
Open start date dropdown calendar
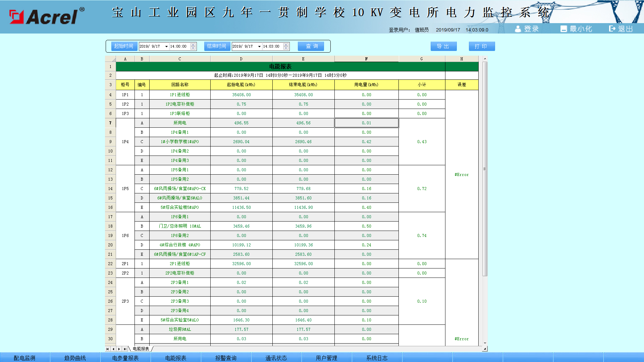(x=166, y=47)
